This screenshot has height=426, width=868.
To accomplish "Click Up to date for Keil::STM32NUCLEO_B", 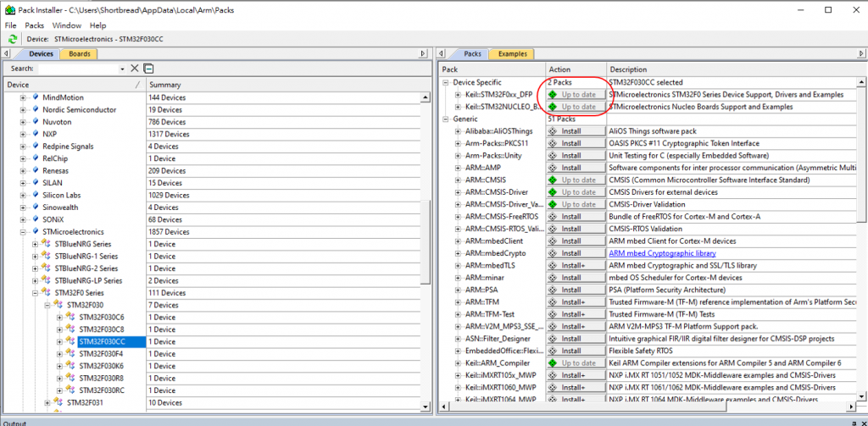I will [576, 107].
